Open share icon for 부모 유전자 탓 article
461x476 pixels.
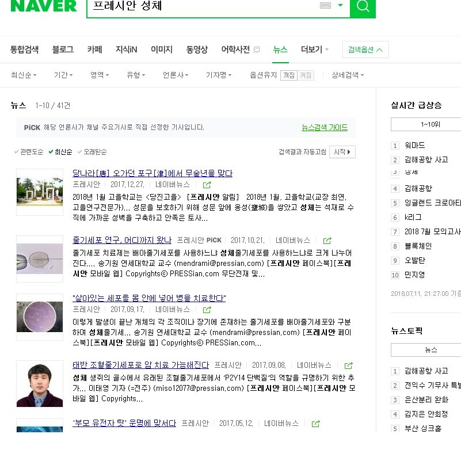click(315, 423)
